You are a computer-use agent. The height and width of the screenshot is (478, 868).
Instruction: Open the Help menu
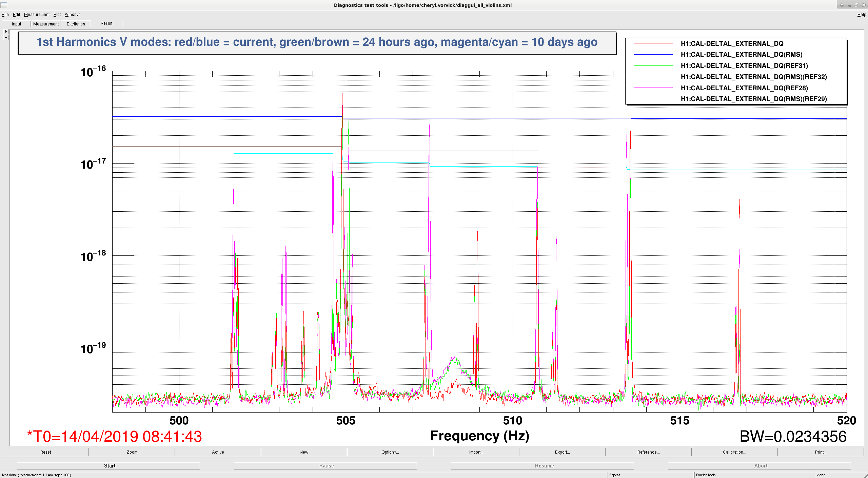point(861,15)
